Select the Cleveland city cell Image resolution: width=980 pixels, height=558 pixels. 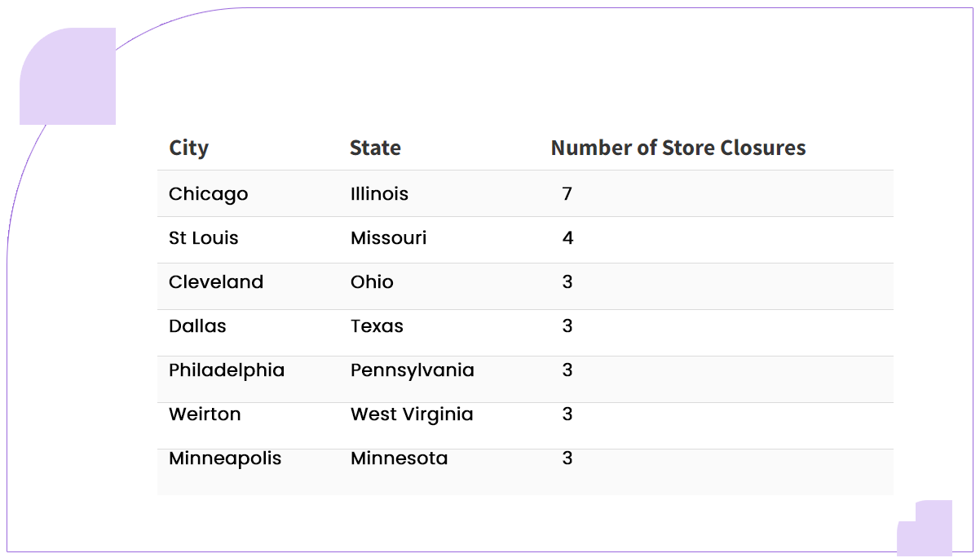coord(216,282)
